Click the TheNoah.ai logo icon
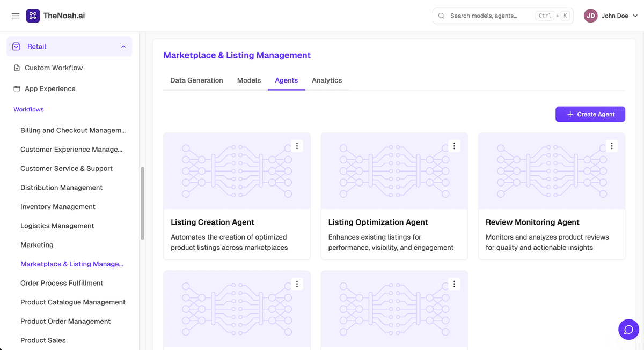Image resolution: width=644 pixels, height=350 pixels. coord(33,16)
